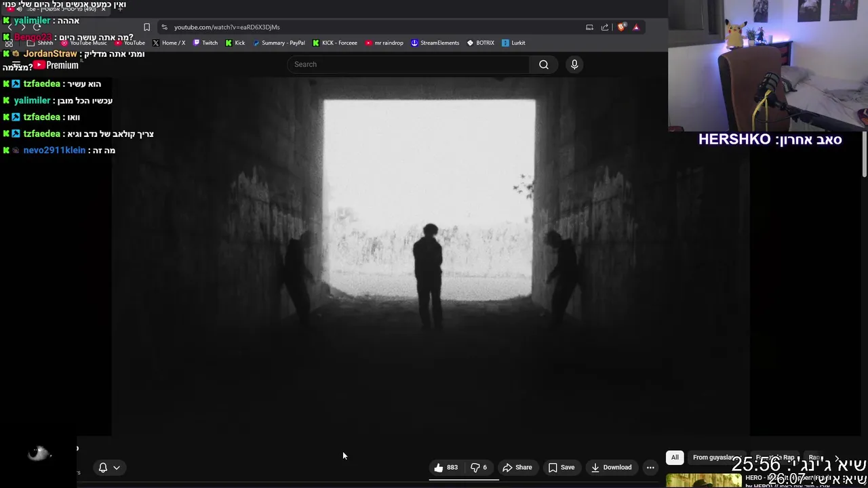The height and width of the screenshot is (488, 868).
Task: Click into the YouTube Search field
Action: click(409, 64)
